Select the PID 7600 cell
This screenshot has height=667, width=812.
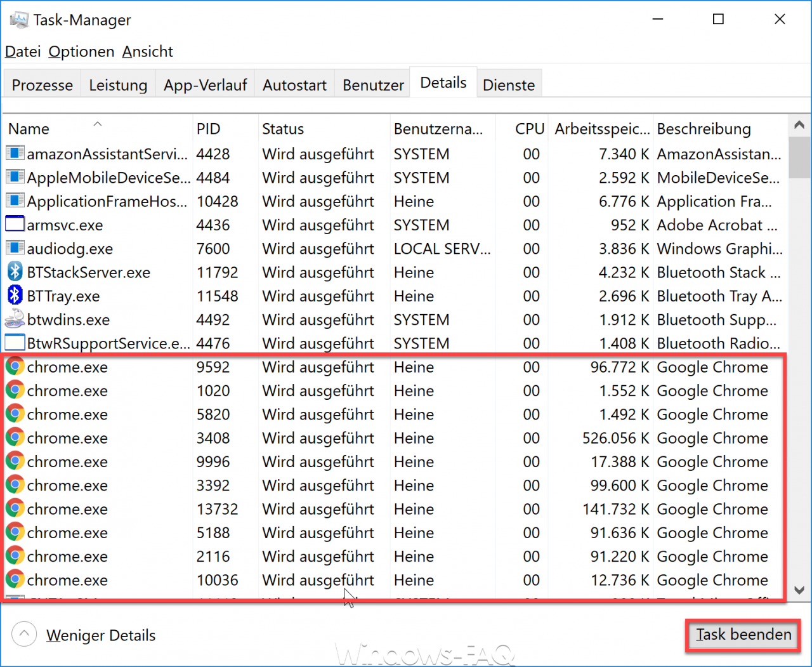(x=213, y=249)
